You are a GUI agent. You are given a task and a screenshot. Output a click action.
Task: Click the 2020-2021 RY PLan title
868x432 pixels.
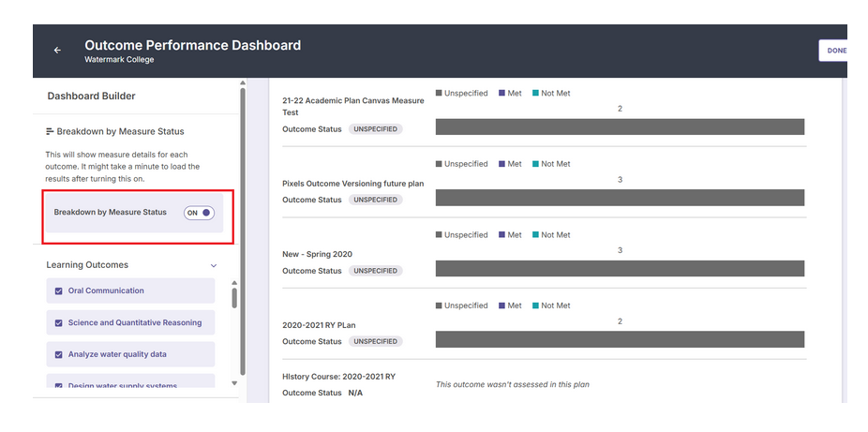tap(319, 325)
